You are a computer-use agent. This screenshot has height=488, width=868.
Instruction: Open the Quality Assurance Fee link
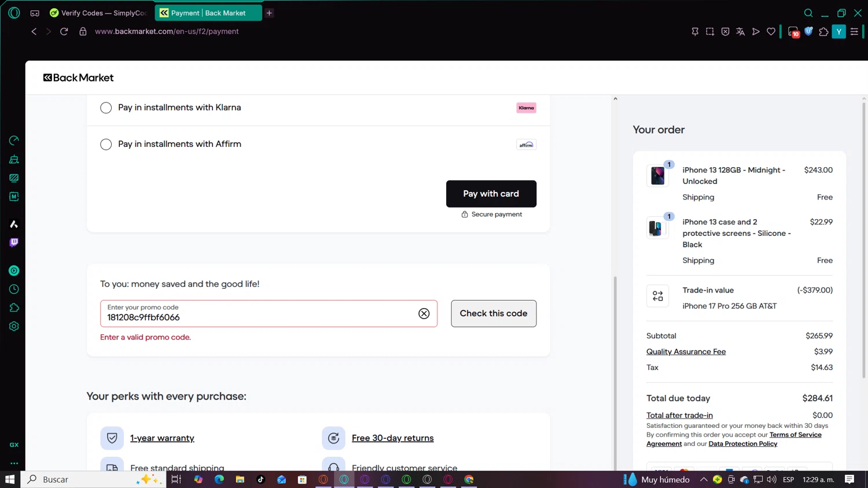(x=686, y=352)
